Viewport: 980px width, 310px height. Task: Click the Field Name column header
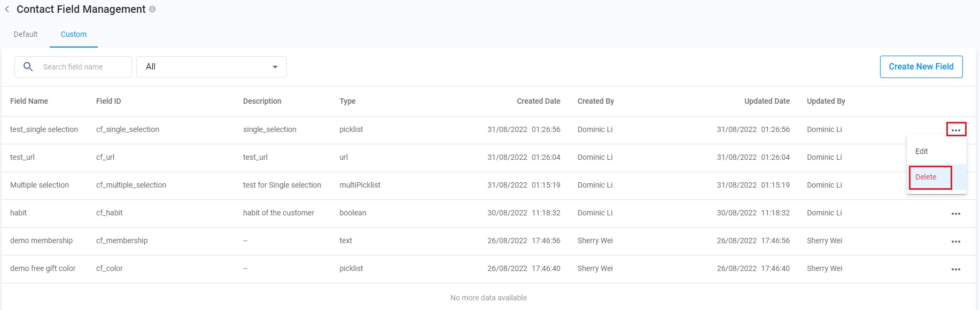29,101
